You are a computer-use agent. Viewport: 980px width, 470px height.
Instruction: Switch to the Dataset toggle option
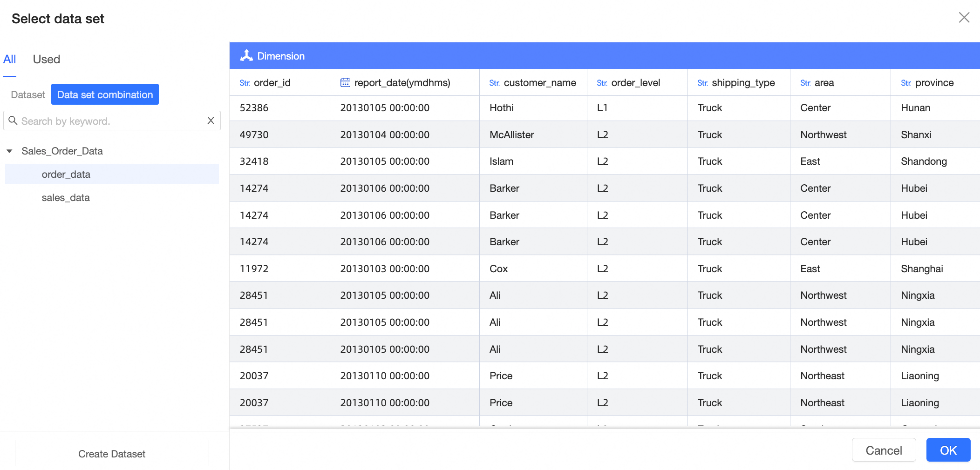coord(27,94)
